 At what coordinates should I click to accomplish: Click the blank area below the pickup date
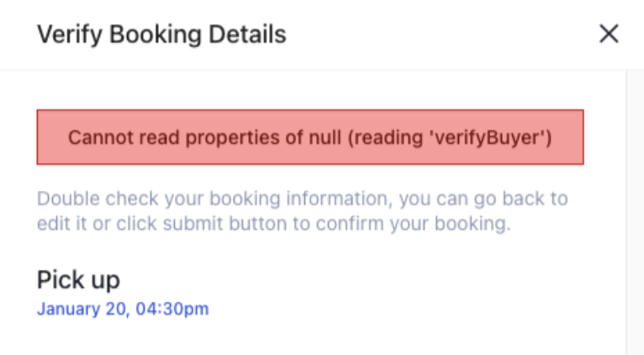coord(311,338)
